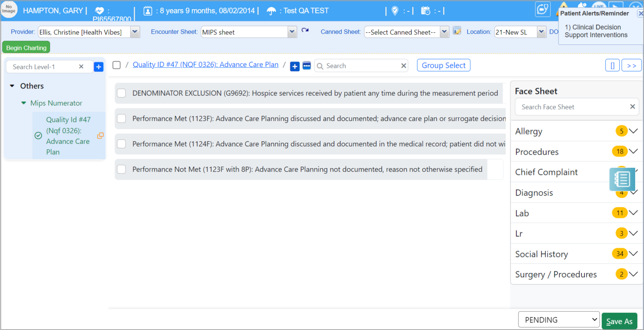644x330 pixels.
Task: Check Performance Met (1123F) checkbox
Action: [122, 119]
